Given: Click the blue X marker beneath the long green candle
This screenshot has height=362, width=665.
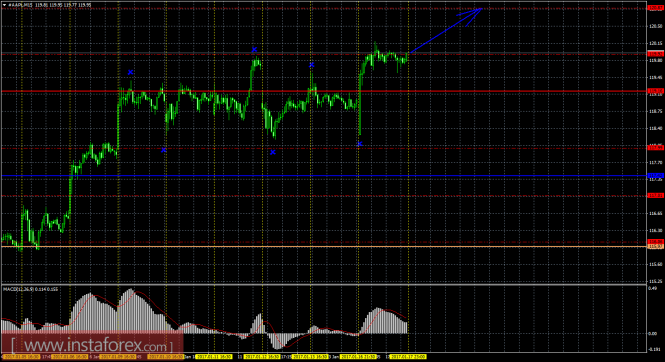Looking at the screenshot, I should coord(360,144).
